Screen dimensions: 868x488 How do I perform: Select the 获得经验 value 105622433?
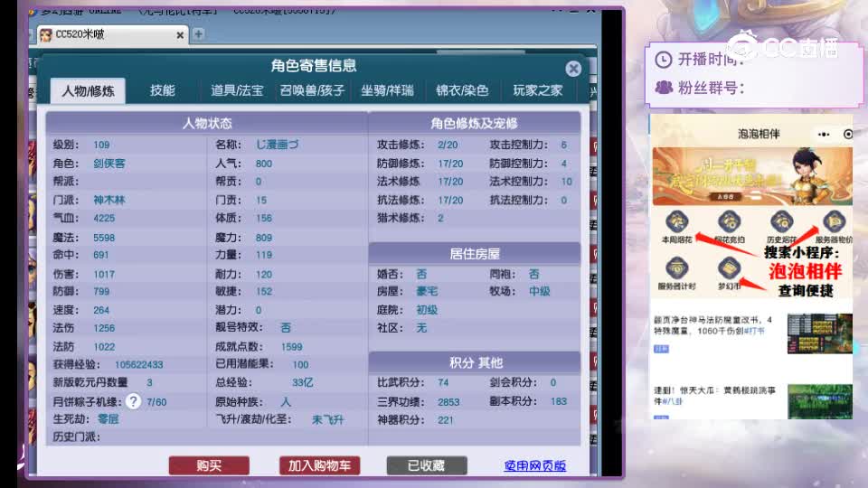(x=139, y=364)
